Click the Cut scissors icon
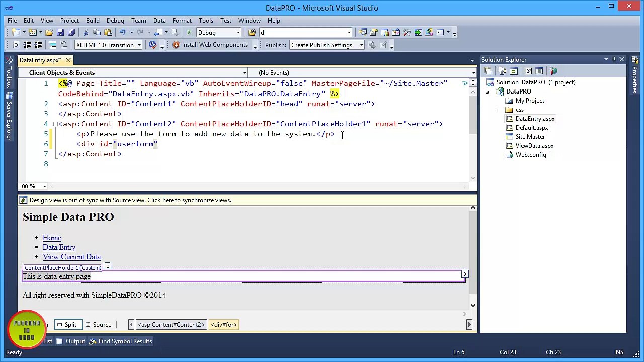The width and height of the screenshot is (644, 362). tap(86, 32)
